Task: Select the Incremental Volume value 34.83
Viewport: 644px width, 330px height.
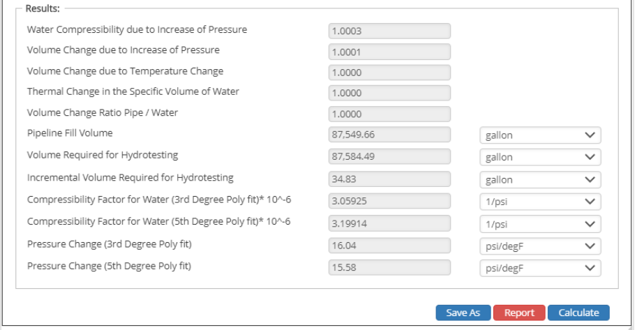Action: 389,179
